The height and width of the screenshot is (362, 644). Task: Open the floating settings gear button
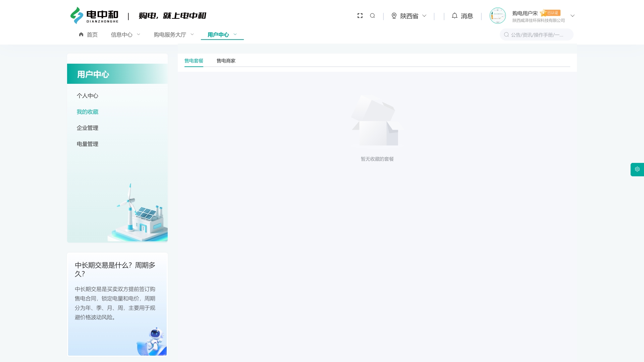(637, 169)
